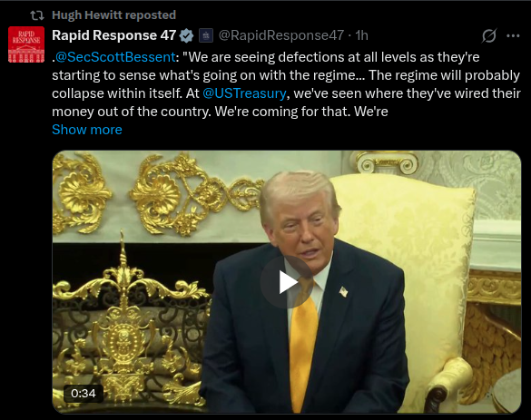Expand the post with Show more
The height and width of the screenshot is (420, 531).
(87, 130)
